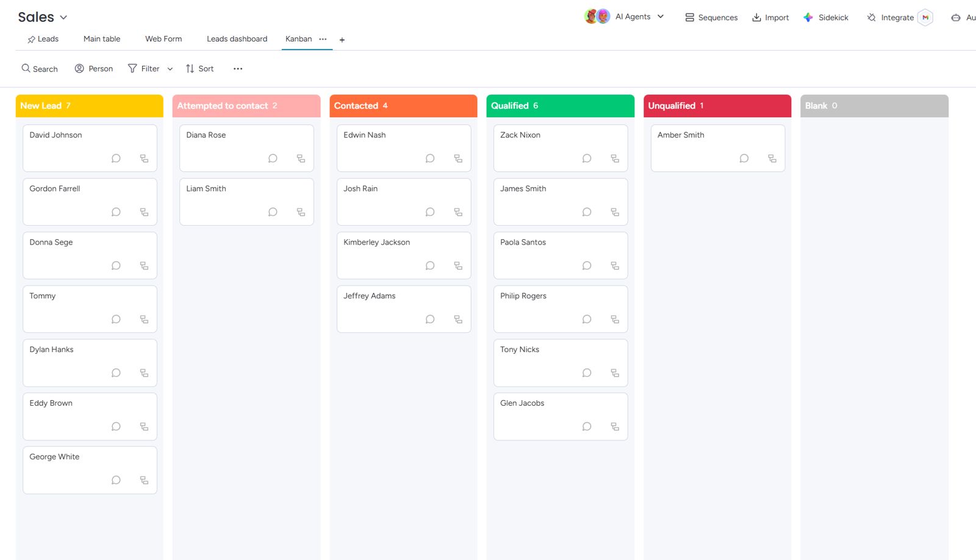Click the Integrate button
This screenshot has width=976, height=560.
point(891,18)
